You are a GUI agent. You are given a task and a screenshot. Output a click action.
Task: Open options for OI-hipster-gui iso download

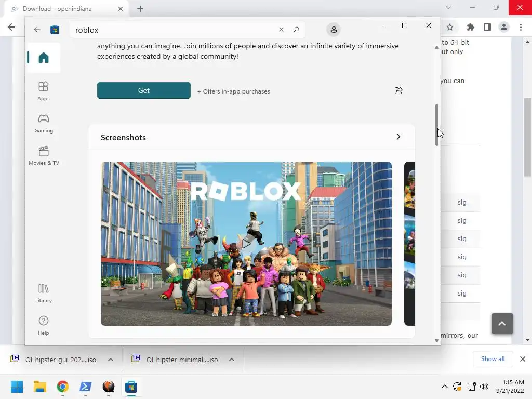click(x=111, y=360)
